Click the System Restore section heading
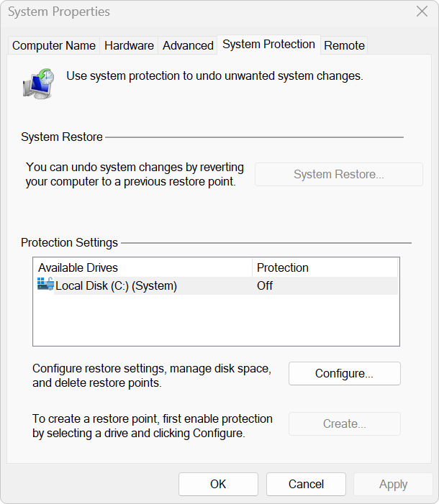 (x=62, y=137)
